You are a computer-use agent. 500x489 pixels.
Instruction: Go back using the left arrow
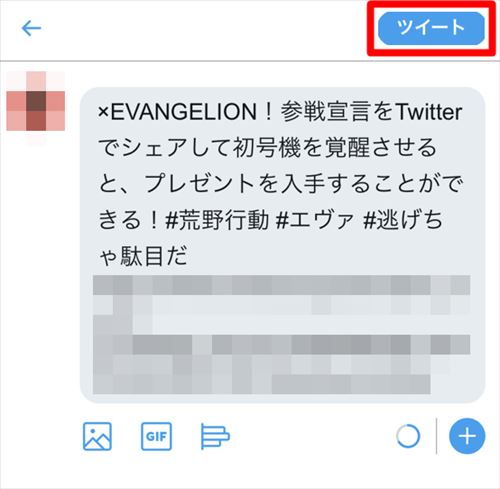tap(31, 28)
